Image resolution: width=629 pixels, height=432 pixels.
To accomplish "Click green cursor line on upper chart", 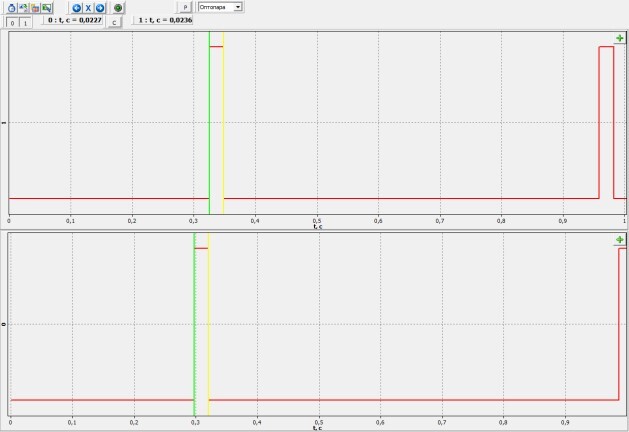I will (209, 120).
